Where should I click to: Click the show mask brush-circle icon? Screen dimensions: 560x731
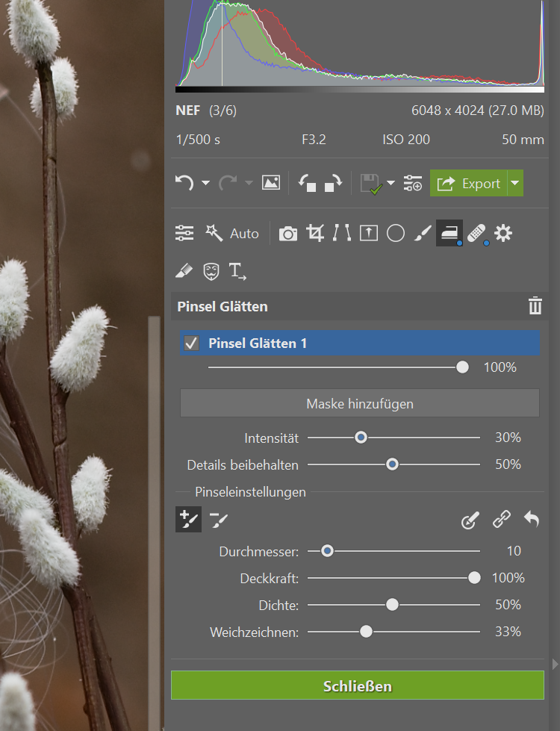coord(470,520)
